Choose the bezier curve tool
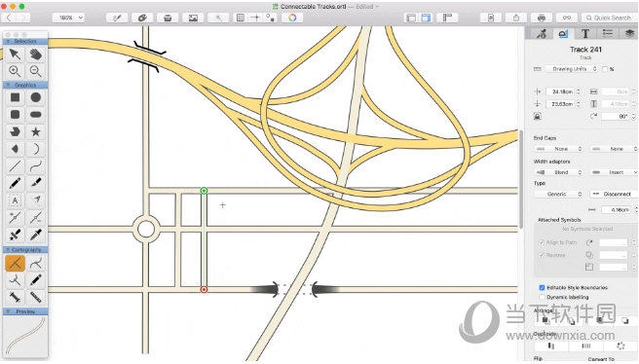 point(36,165)
